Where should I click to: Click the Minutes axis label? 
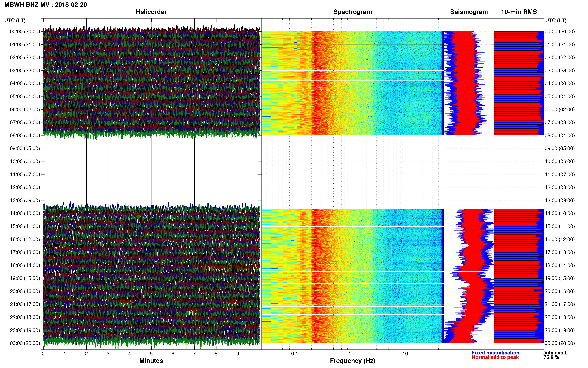pyautogui.click(x=151, y=361)
